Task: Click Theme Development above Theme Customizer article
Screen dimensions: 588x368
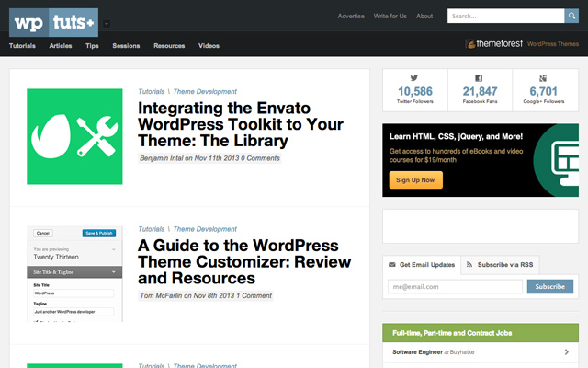Action: [205, 229]
